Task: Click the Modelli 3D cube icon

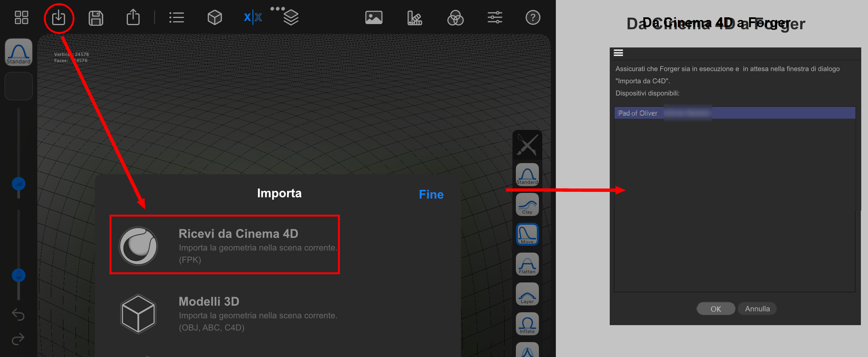Action: (x=138, y=314)
